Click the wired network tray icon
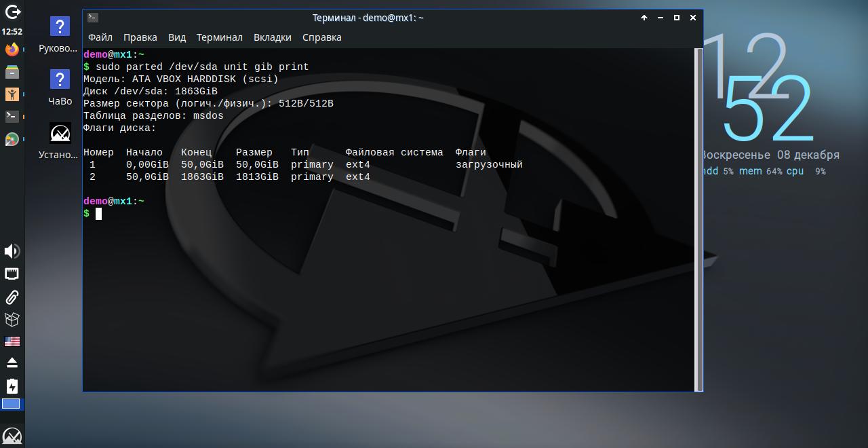868x448 pixels. tap(12, 274)
